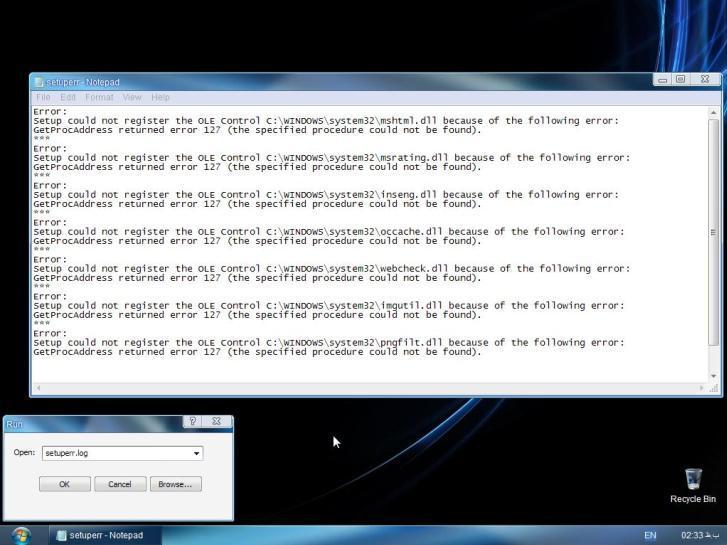This screenshot has height=545, width=727.
Task: Click the text mentioning occache.dll
Action: (329, 232)
